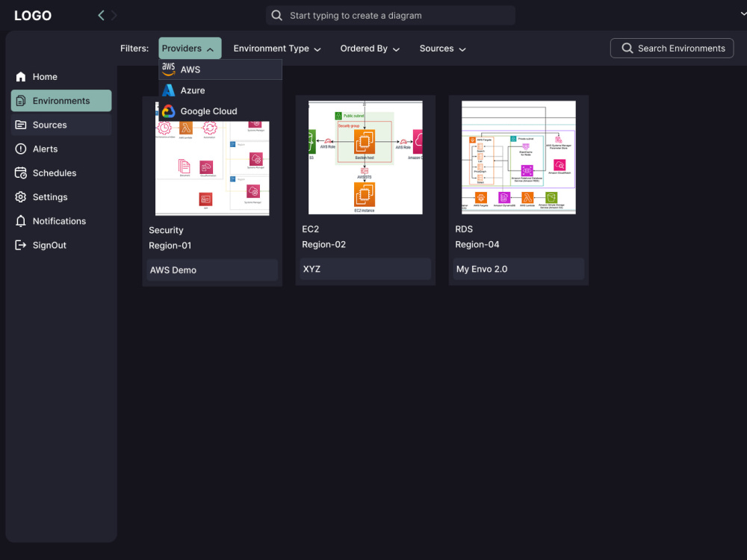Click the Region-04 text
The height and width of the screenshot is (560, 747).
[477, 244]
